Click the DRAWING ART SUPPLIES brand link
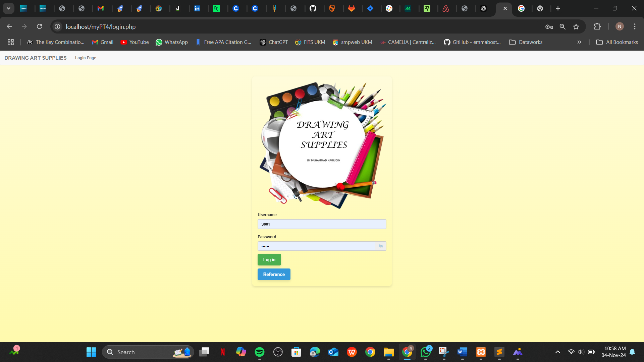 [36, 58]
